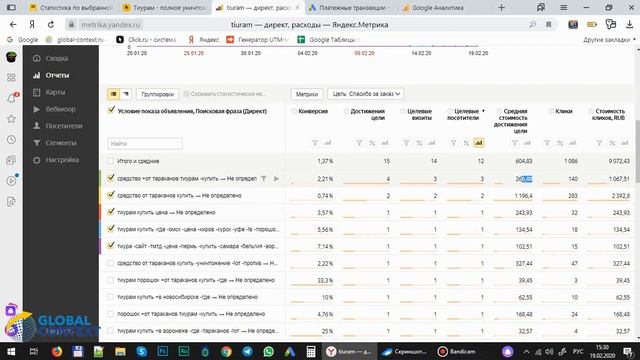Open filter icon under Клики column
Screen dimensions: 640x360
pyautogui.click(x=547, y=143)
